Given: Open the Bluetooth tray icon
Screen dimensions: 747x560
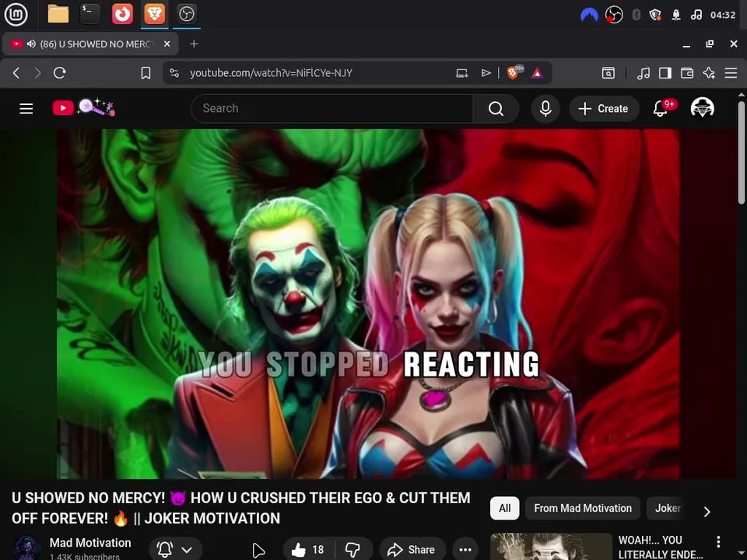Looking at the screenshot, I should coord(636,15).
